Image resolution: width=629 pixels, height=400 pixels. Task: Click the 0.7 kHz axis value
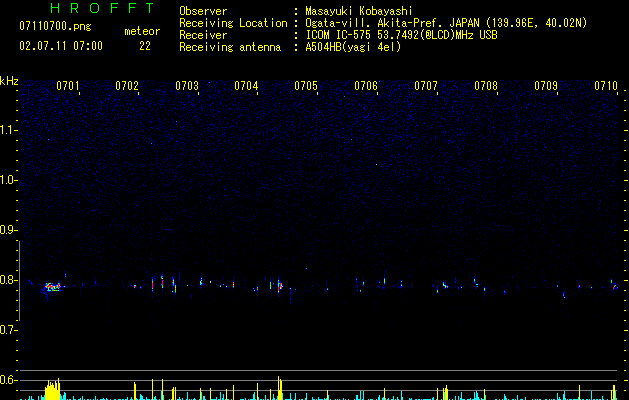click(8, 330)
